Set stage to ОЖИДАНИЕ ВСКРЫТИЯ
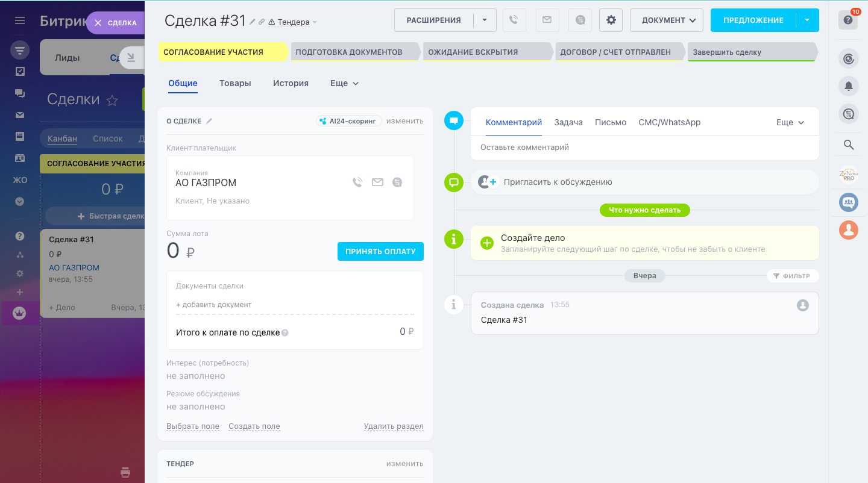The height and width of the screenshot is (483, 868). pos(488,52)
